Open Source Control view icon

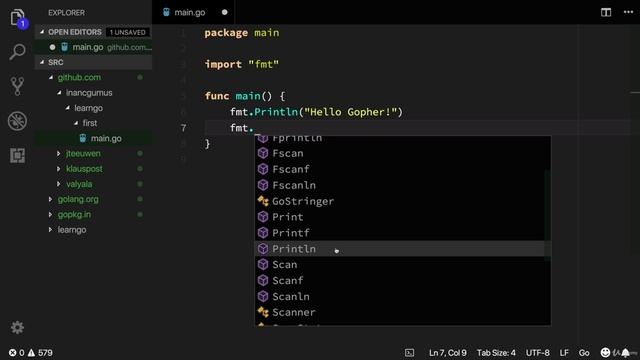pyautogui.click(x=17, y=86)
